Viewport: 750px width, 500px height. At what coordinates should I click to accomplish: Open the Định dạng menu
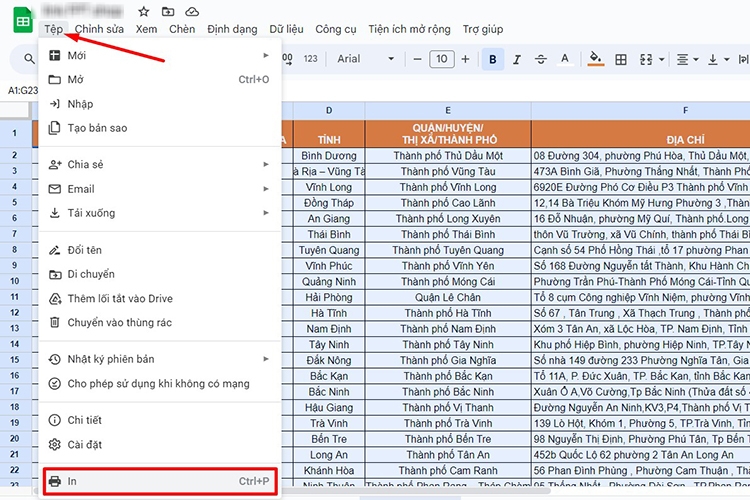pyautogui.click(x=232, y=29)
